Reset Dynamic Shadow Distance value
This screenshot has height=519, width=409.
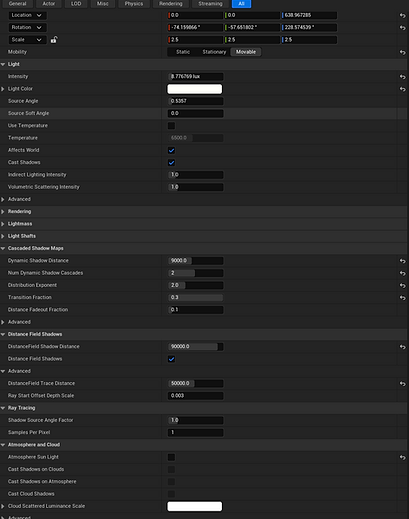pyautogui.click(x=402, y=261)
